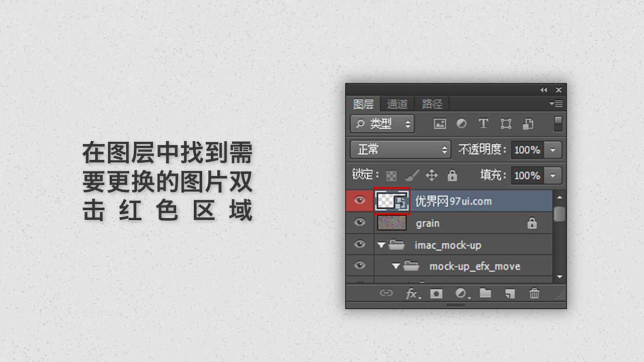Select the 优界网97ui.com layer name
This screenshot has width=644, height=362.
coord(453,201)
